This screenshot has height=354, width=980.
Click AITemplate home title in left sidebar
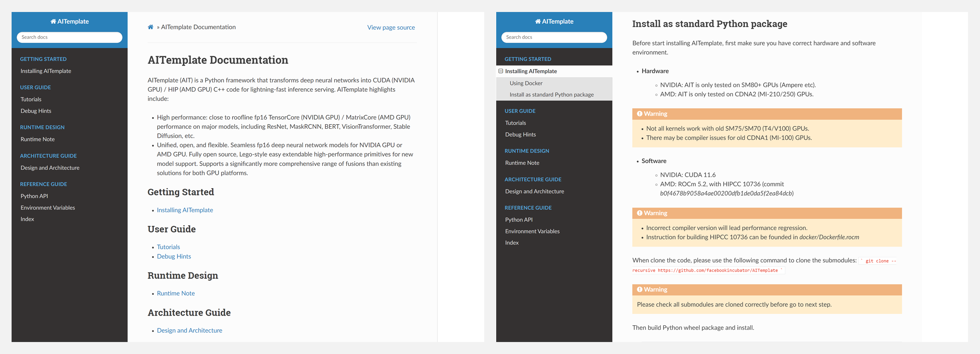point(70,22)
